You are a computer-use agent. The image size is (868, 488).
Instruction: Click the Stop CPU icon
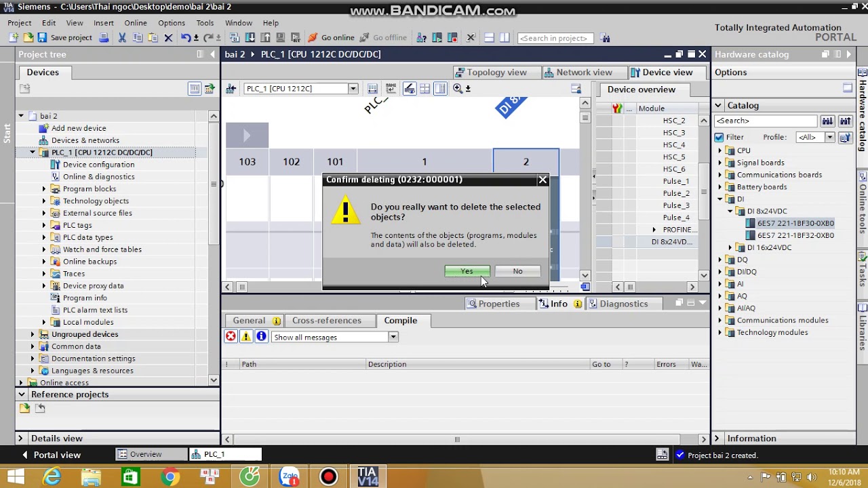tap(452, 38)
